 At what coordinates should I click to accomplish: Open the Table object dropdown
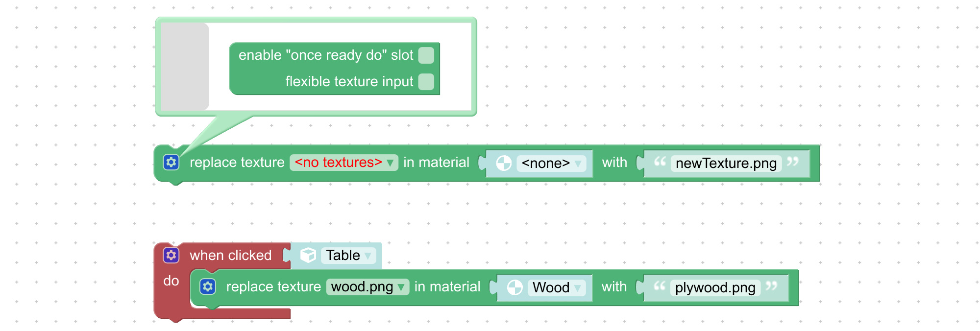click(x=348, y=255)
